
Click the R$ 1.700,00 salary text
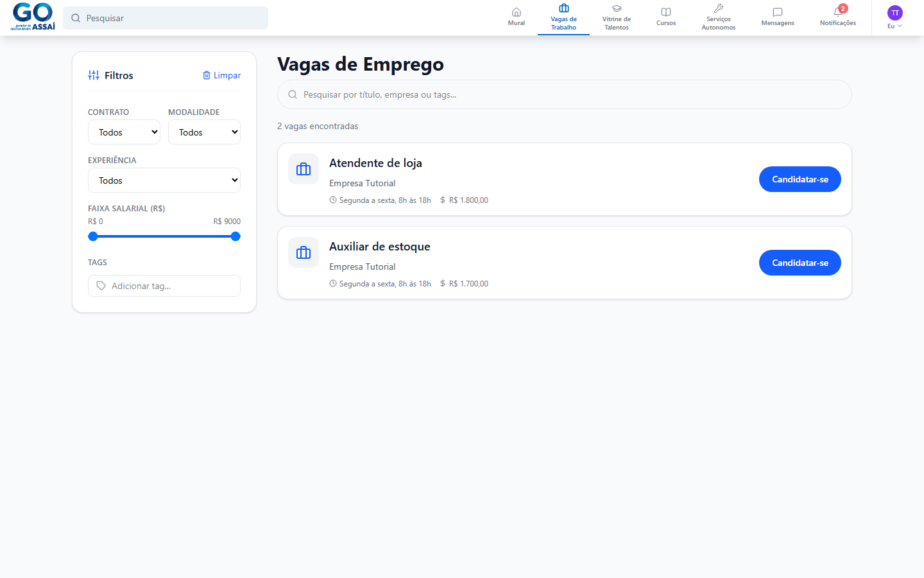coord(468,284)
